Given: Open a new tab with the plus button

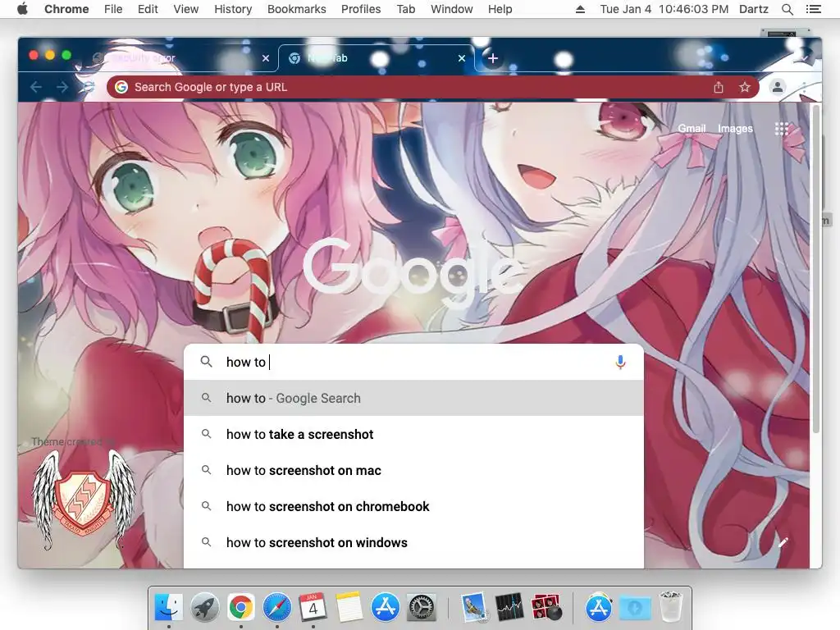Looking at the screenshot, I should click(x=493, y=58).
